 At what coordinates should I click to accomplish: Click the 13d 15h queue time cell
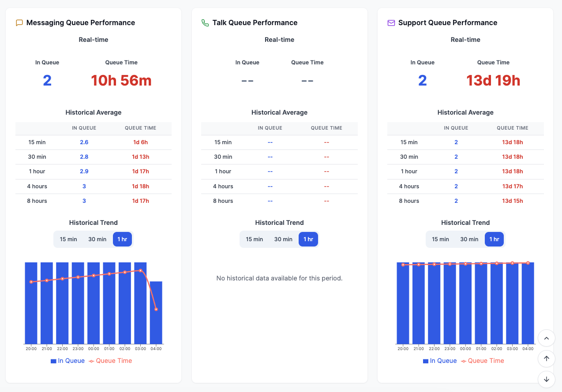click(x=513, y=201)
